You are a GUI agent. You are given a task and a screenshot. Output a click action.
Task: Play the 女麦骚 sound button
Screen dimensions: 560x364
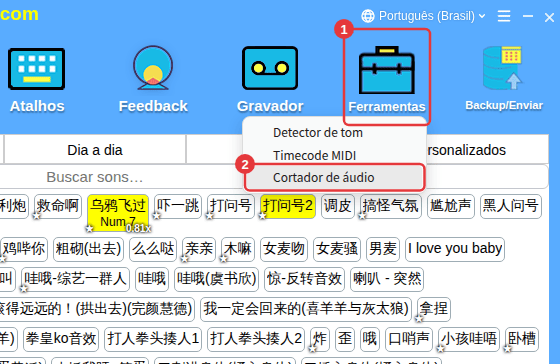point(337,249)
